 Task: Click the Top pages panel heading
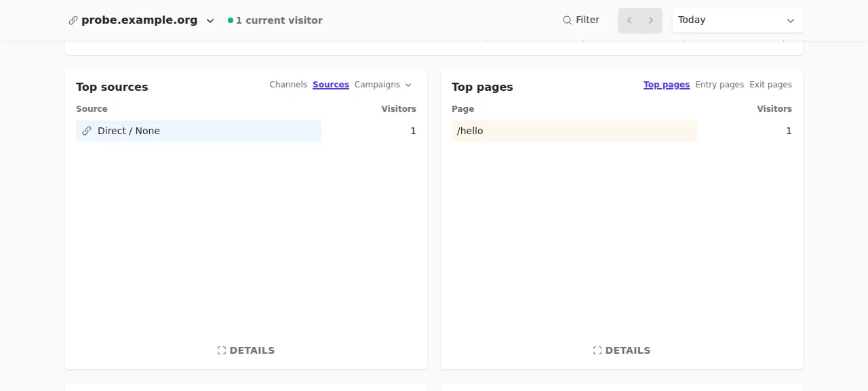[482, 87]
